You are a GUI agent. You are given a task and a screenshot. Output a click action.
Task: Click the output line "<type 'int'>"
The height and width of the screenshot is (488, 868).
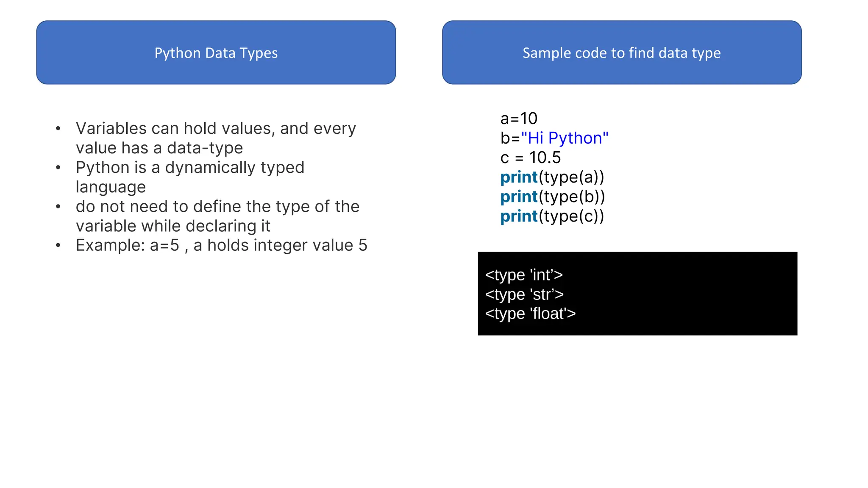tap(524, 275)
